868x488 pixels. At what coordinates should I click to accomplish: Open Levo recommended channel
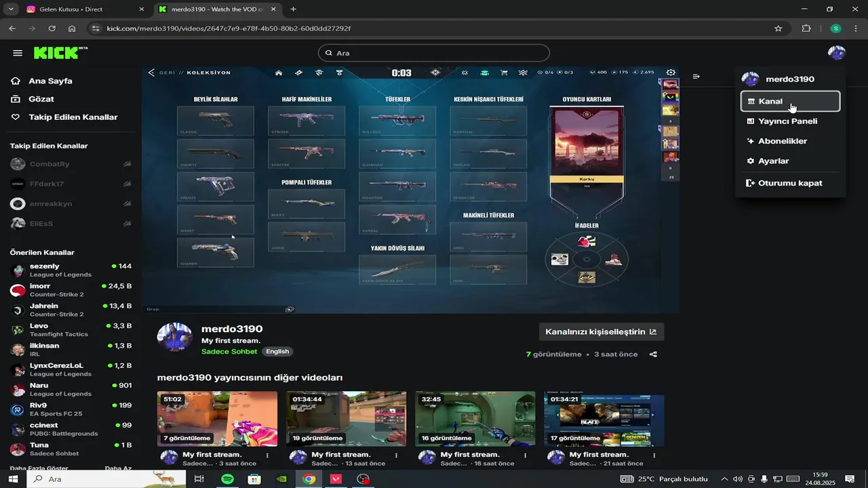pyautogui.click(x=71, y=330)
